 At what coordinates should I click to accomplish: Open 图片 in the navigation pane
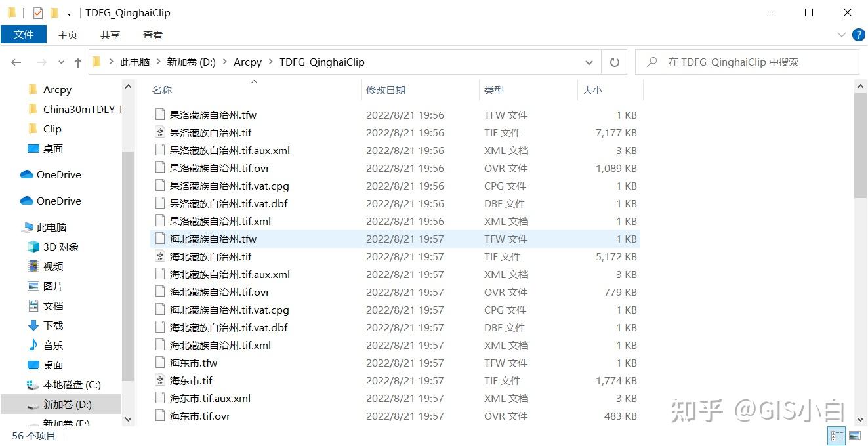tap(53, 287)
